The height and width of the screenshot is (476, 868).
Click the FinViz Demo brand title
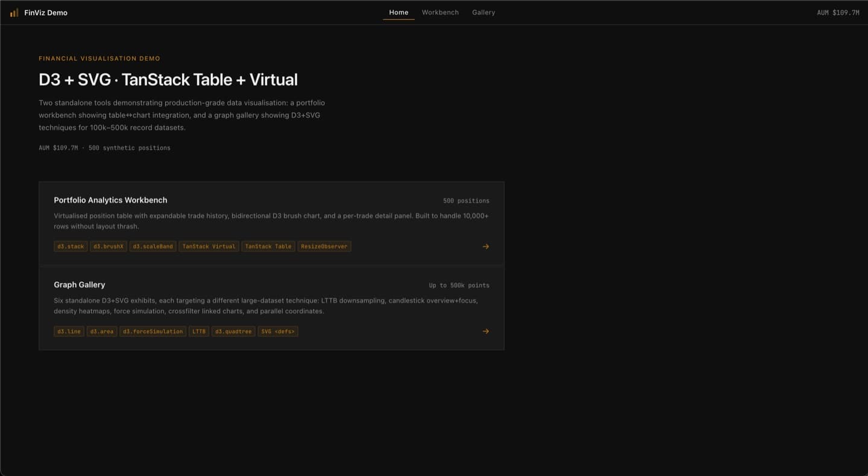(x=46, y=13)
